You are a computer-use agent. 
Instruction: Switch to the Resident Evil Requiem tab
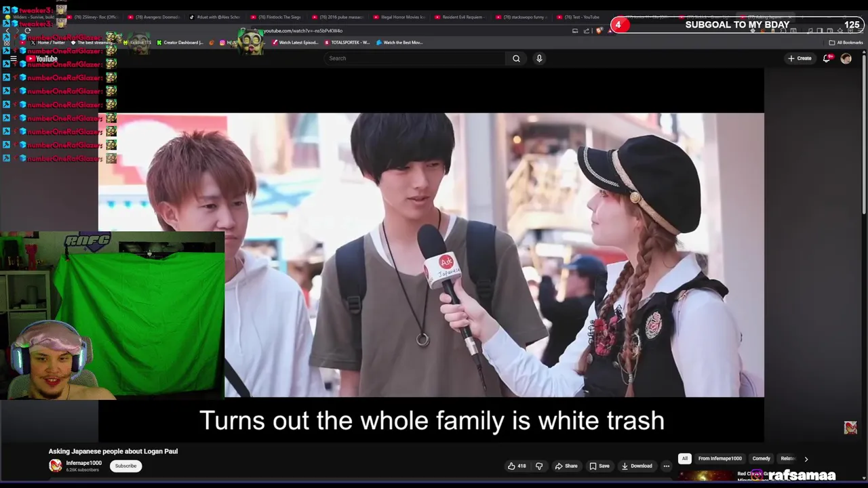coord(461,17)
